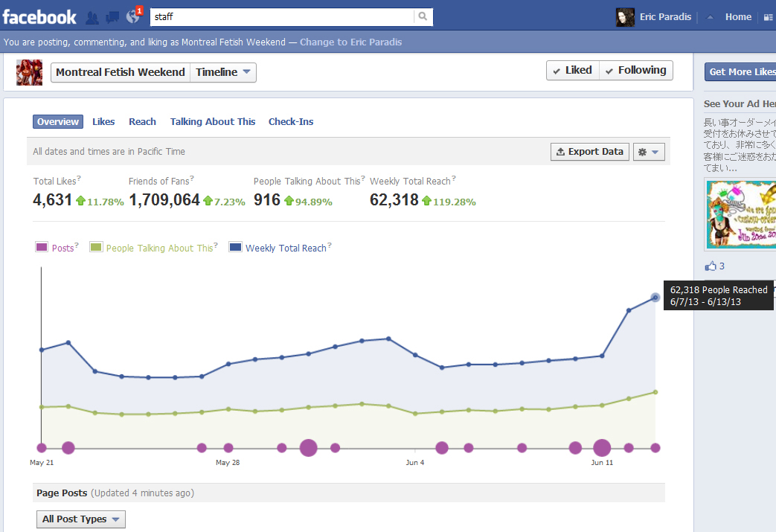The height and width of the screenshot is (532, 776).
Task: Toggle the People Talking About This legend swatch
Action: click(x=95, y=247)
